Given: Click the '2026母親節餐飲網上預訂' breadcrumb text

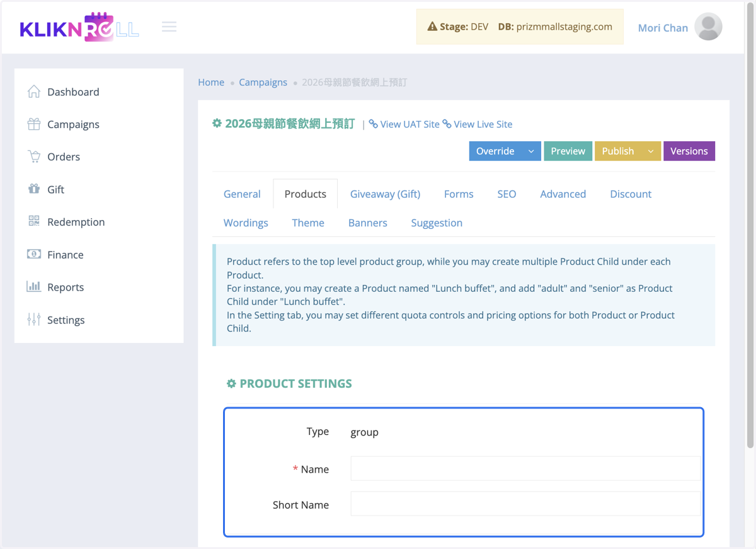Looking at the screenshot, I should point(354,82).
